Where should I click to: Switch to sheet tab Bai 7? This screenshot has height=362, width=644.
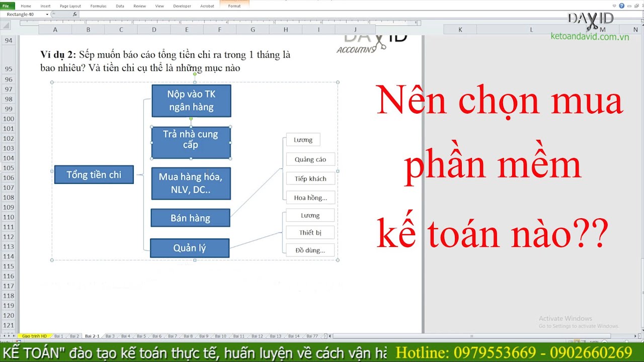pos(173,336)
